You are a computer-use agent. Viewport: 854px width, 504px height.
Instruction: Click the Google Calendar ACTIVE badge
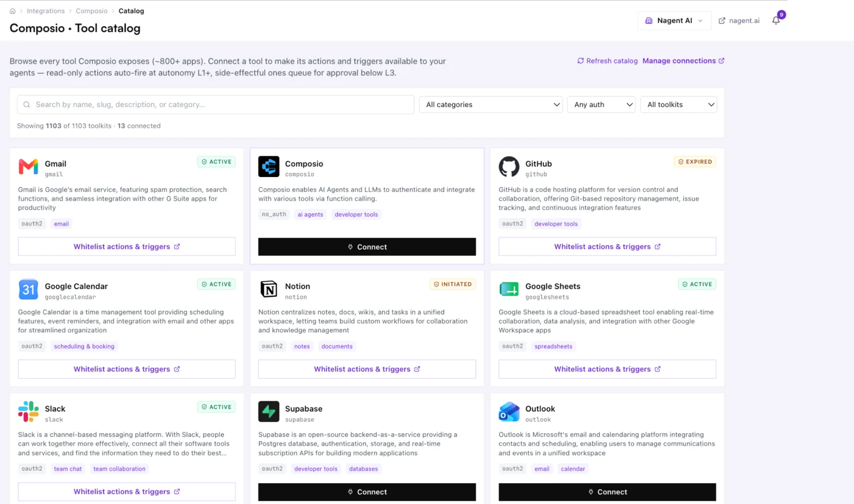pos(216,284)
